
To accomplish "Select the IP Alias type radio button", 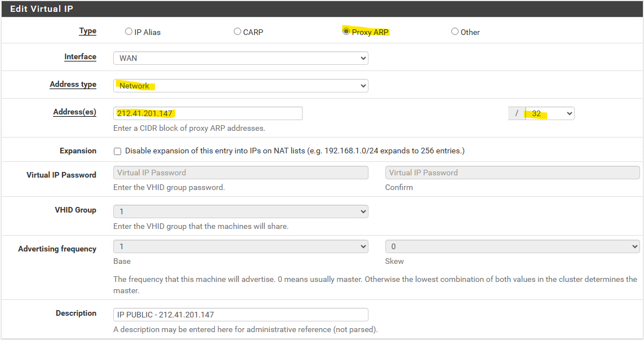I will (x=128, y=32).
